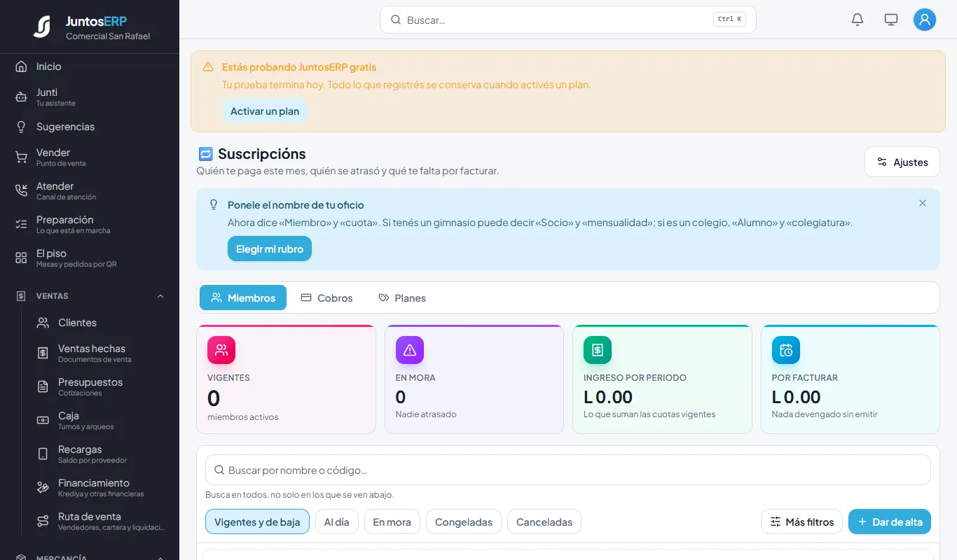The height and width of the screenshot is (560, 957).
Task: Click the Buscar por nombre o código field
Action: [x=568, y=470]
